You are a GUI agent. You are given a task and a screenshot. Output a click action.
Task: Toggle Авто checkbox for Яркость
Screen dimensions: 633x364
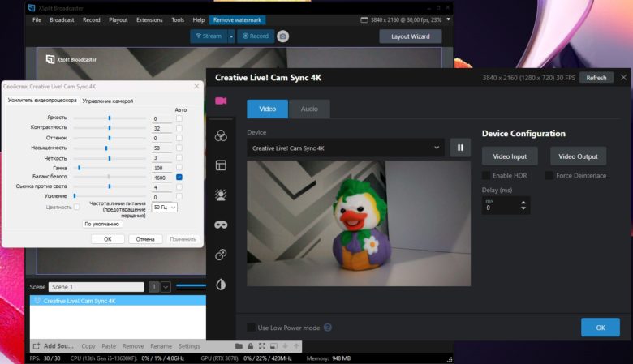(179, 118)
